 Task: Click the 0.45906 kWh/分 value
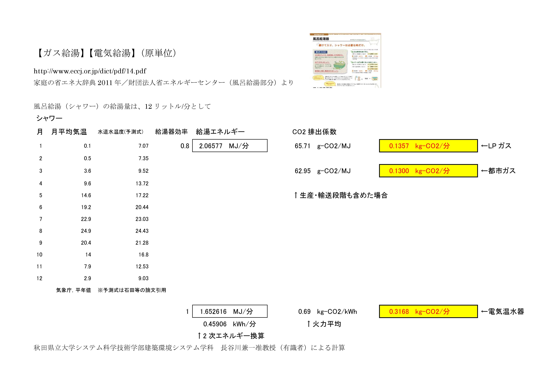pyautogui.click(x=229, y=324)
